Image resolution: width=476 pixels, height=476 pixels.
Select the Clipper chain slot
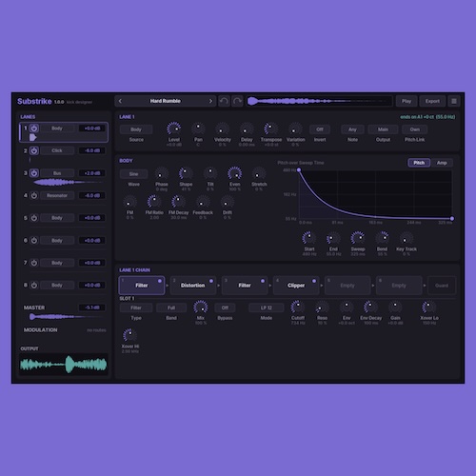pyautogui.click(x=296, y=286)
